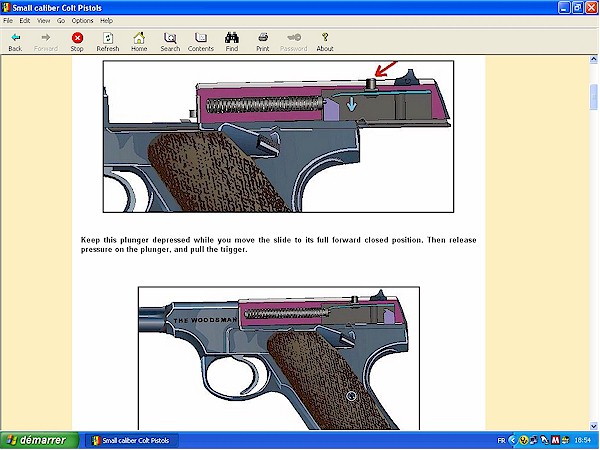The height and width of the screenshot is (450, 600).
Task: Open the File menu
Action: tap(8, 21)
